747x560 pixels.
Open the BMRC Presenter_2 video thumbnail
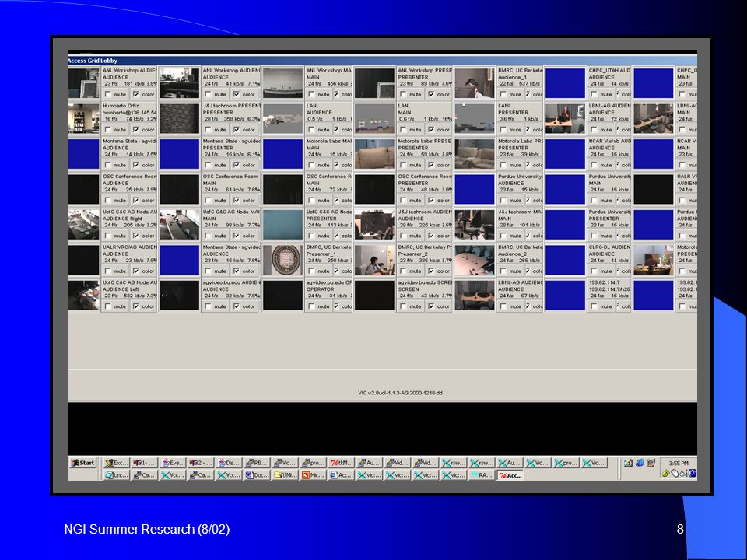(x=374, y=260)
